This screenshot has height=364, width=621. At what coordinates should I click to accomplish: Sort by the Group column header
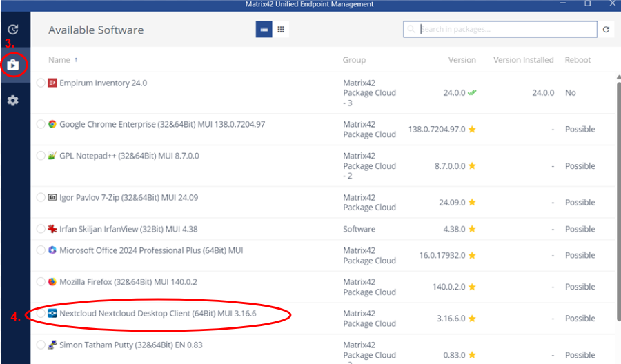(x=354, y=60)
